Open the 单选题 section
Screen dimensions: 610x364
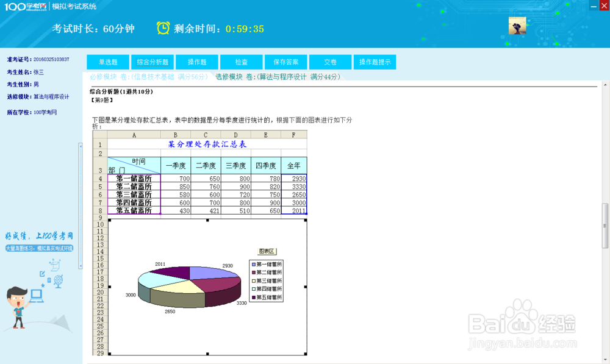(x=108, y=62)
